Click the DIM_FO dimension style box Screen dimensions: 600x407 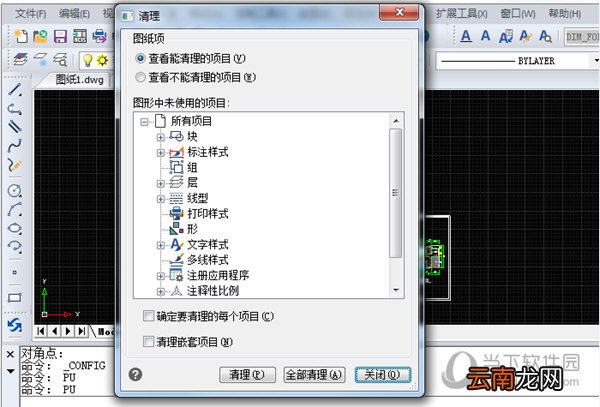point(582,37)
